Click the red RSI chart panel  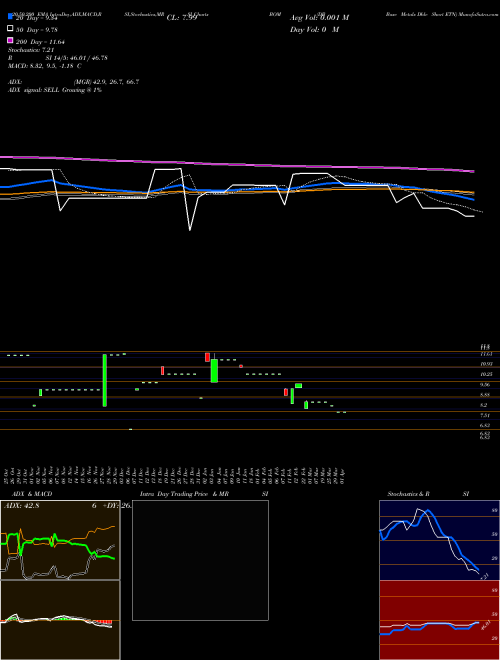439,620
